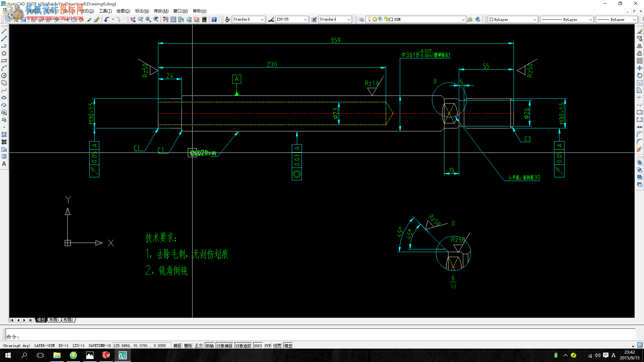Click the DIM layer color swatch
This screenshot has height=362, width=644.
click(x=391, y=19)
